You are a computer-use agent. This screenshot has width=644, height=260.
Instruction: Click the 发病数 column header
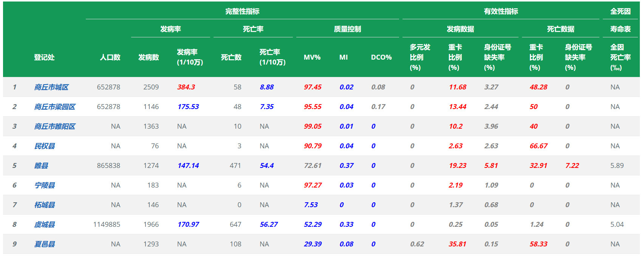coord(149,57)
